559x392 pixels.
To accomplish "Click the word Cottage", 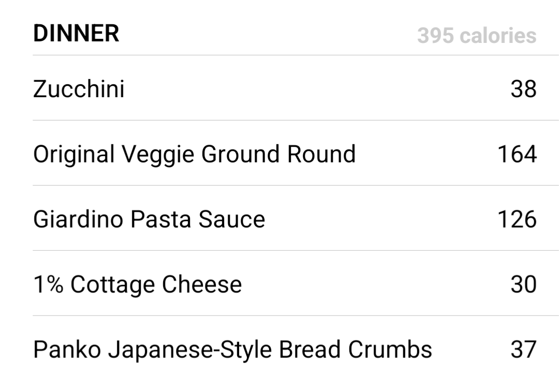I will click(113, 285).
